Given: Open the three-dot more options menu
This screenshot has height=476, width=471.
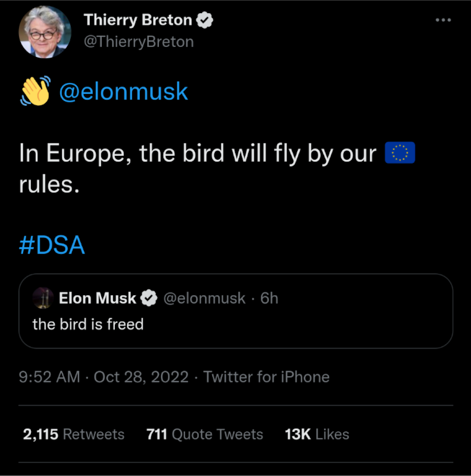Looking at the screenshot, I should (443, 20).
